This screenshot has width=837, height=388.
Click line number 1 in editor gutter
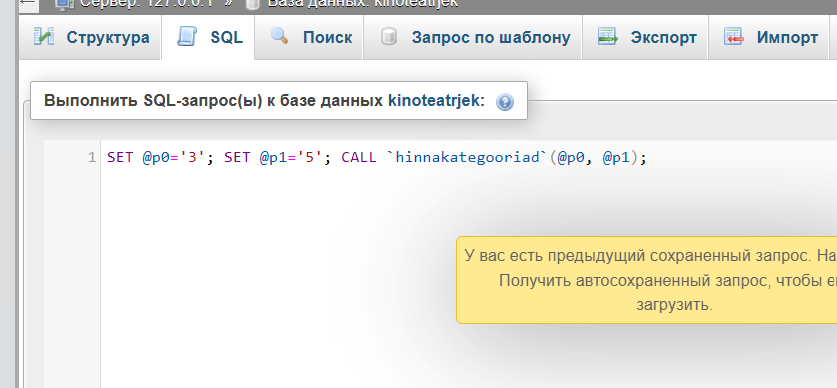(91, 157)
